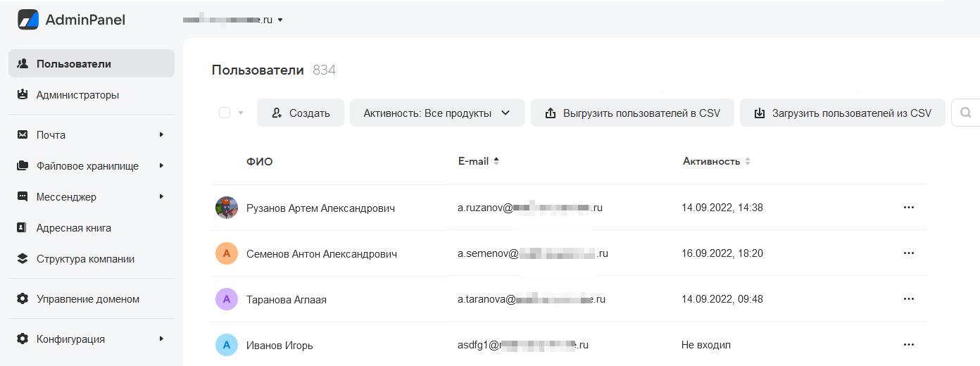
Task: Click Рузанов Артем's profile photo avatar
Action: pos(227,208)
